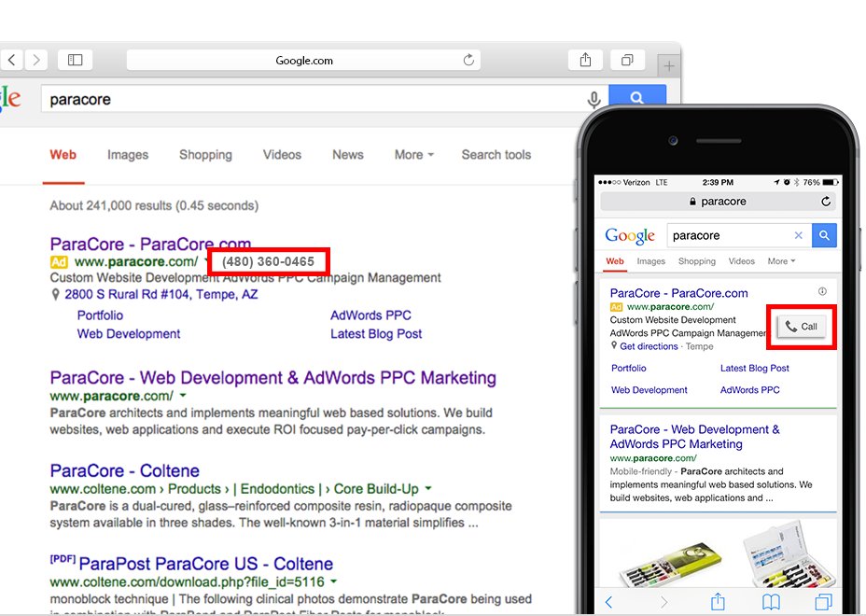Open the Latest Blog Post sitelink on desktop
The image size is (866, 616).
point(376,334)
